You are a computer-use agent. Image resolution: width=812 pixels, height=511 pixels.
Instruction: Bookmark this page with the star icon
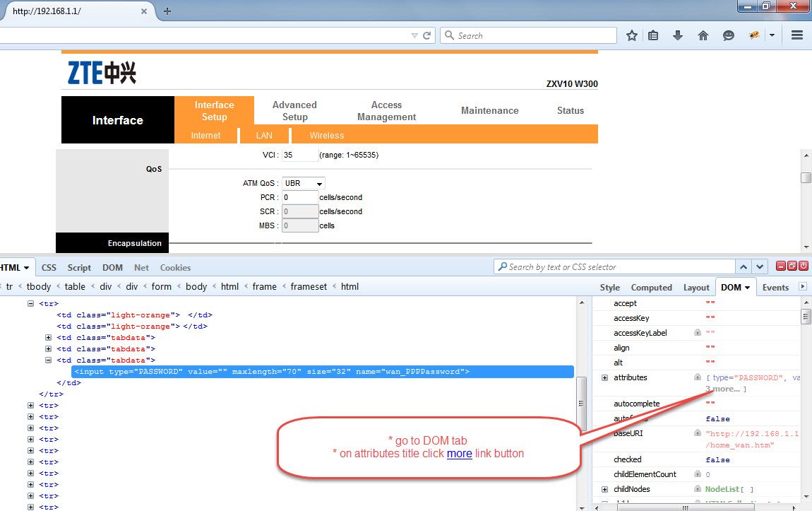click(x=631, y=35)
